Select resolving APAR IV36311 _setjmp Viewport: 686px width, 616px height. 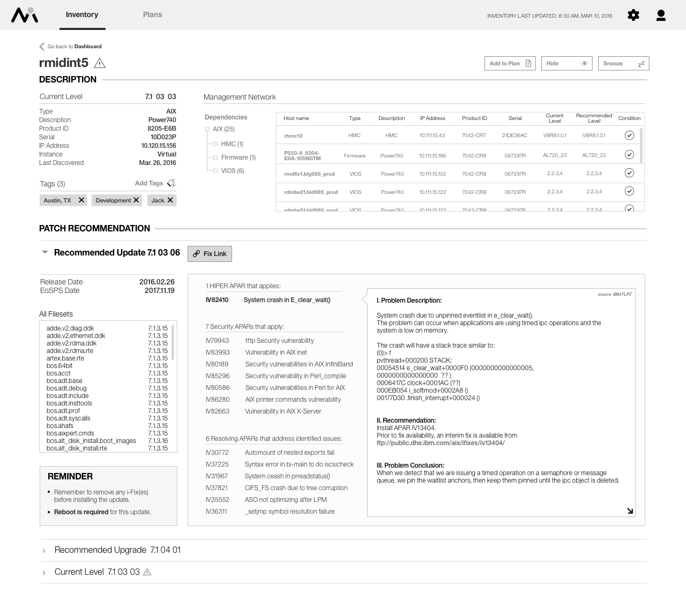(x=270, y=512)
